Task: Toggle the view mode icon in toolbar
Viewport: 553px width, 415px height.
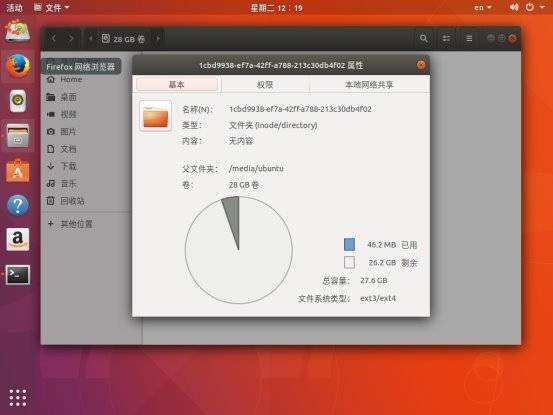Action: [446, 38]
